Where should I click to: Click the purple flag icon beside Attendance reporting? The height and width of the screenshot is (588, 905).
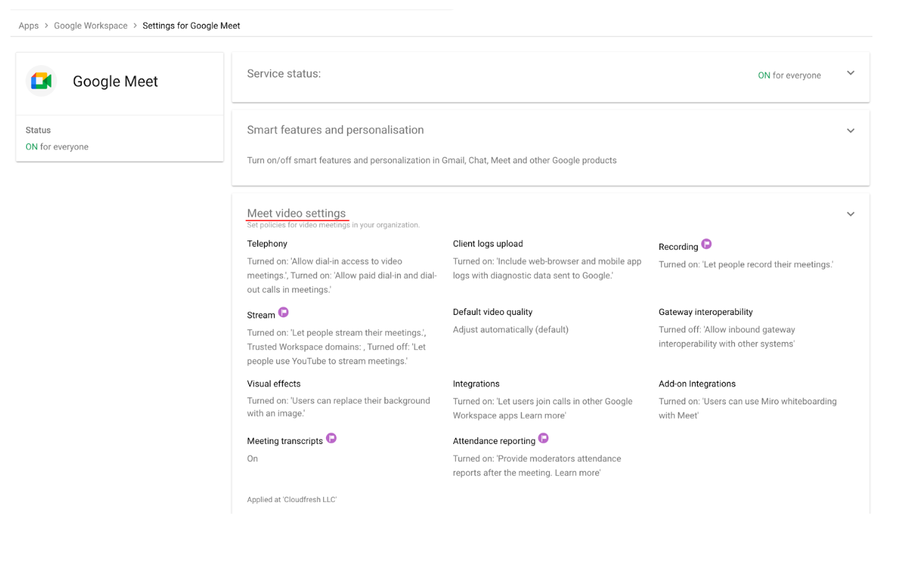click(x=544, y=438)
